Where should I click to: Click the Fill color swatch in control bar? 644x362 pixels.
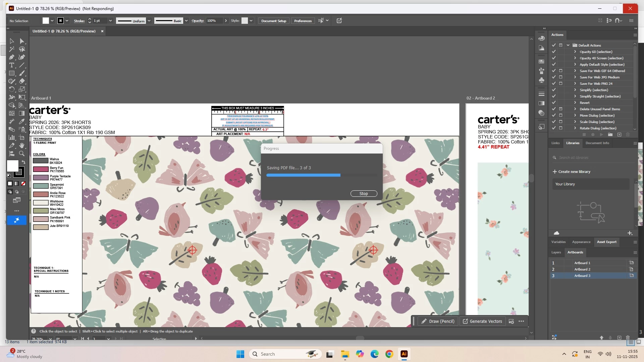[46, 21]
